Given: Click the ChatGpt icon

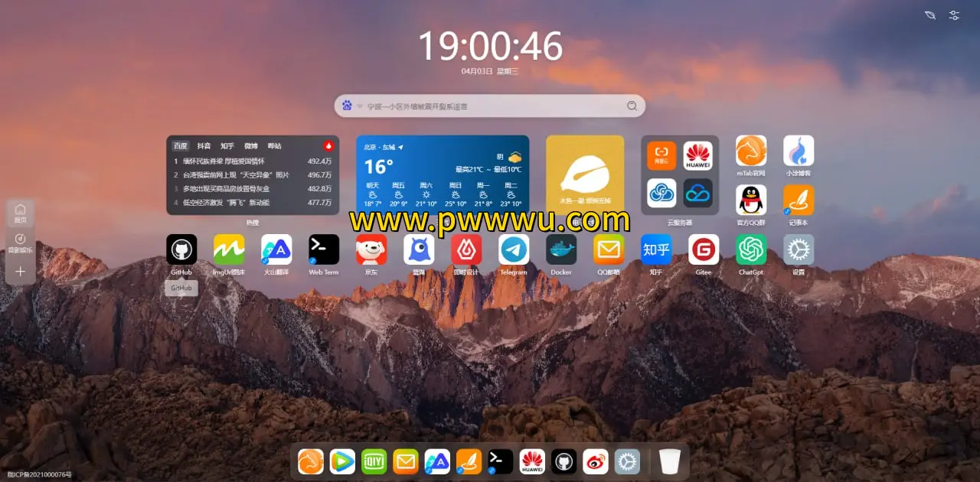Looking at the screenshot, I should 751,249.
